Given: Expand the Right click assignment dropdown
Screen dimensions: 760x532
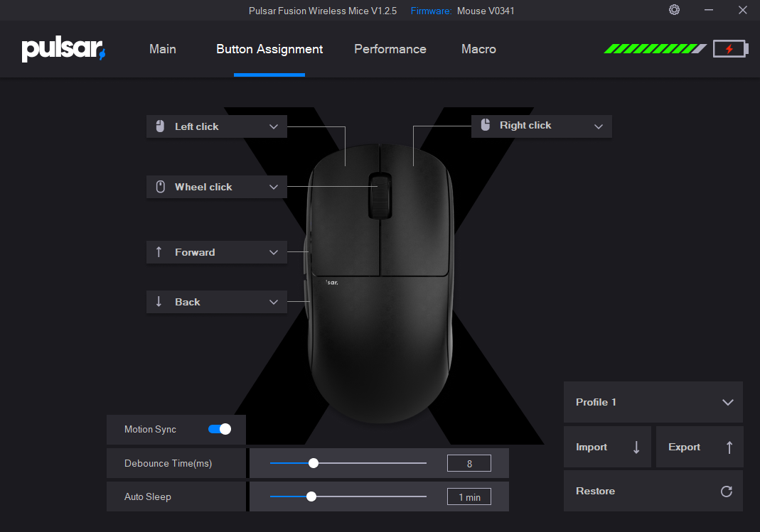Looking at the screenshot, I should click(x=598, y=126).
